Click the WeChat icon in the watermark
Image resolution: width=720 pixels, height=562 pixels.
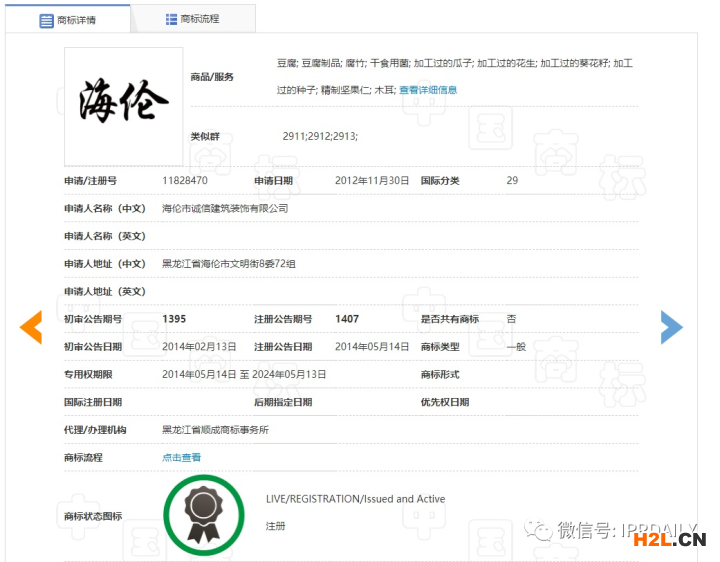[542, 529]
